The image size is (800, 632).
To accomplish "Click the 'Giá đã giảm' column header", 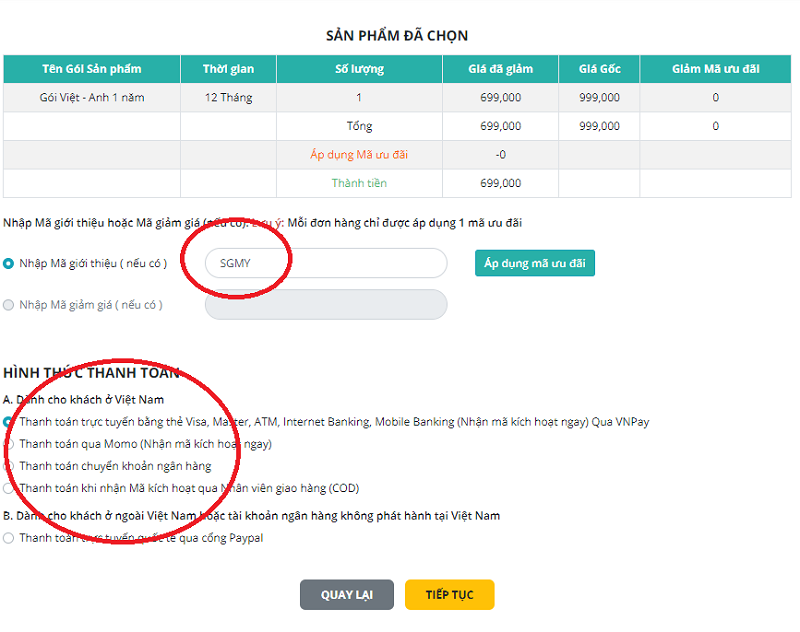I will click(500, 69).
